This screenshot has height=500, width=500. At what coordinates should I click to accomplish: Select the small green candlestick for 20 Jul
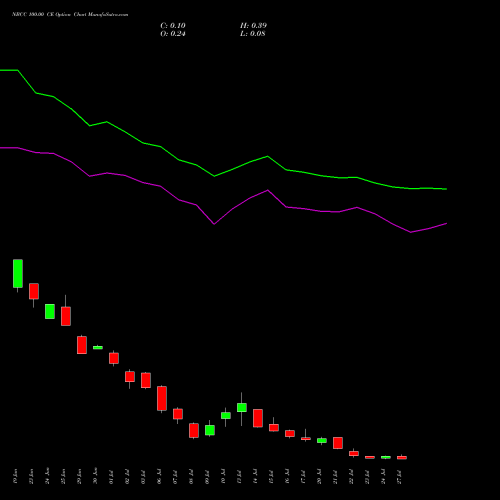(x=322, y=441)
